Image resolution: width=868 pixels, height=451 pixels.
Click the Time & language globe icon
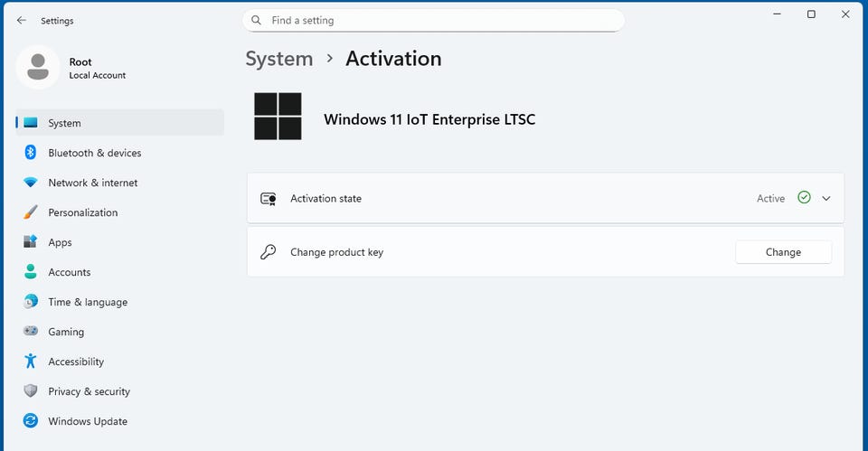tap(31, 302)
